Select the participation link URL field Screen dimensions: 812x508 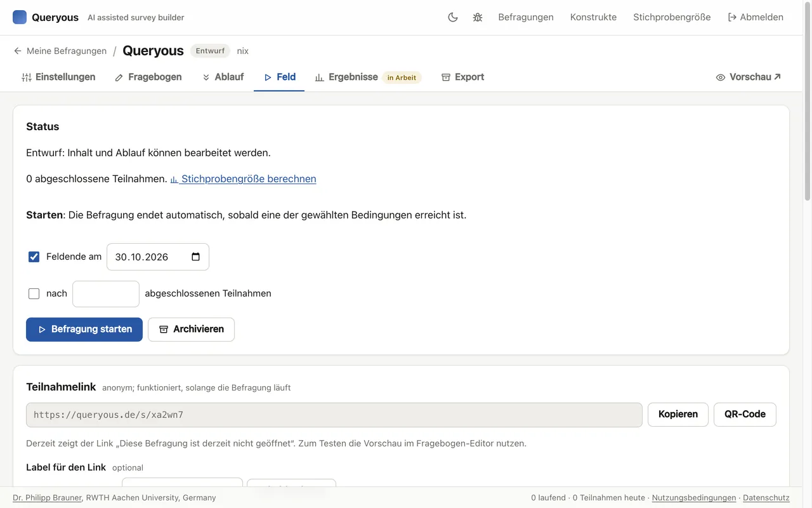[334, 415]
